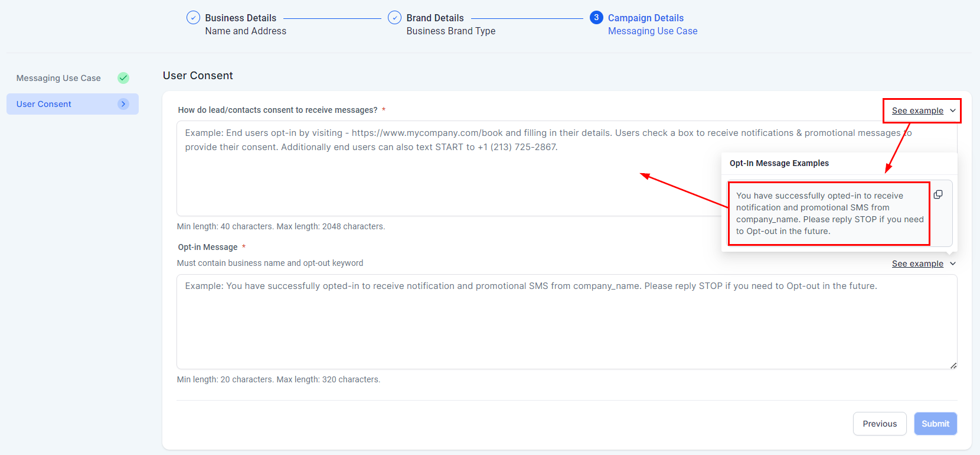Go to the Business Details step label
This screenshot has width=980, height=455.
(x=240, y=18)
